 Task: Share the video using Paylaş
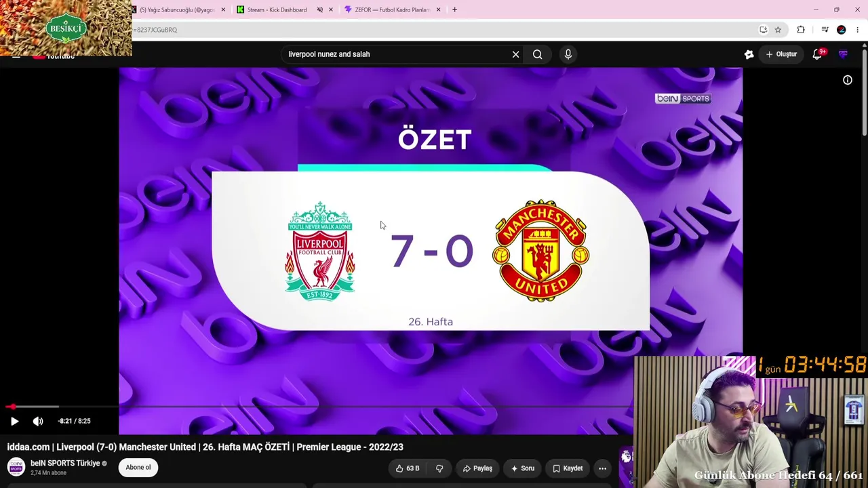pyautogui.click(x=477, y=468)
